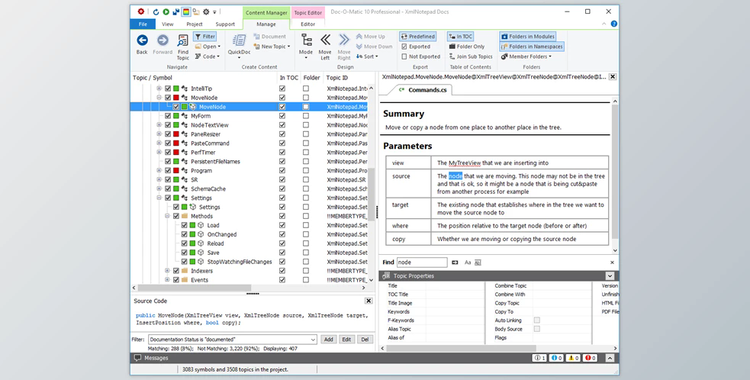Click the Topic Properties panel icon
750x380 pixels.
point(386,276)
